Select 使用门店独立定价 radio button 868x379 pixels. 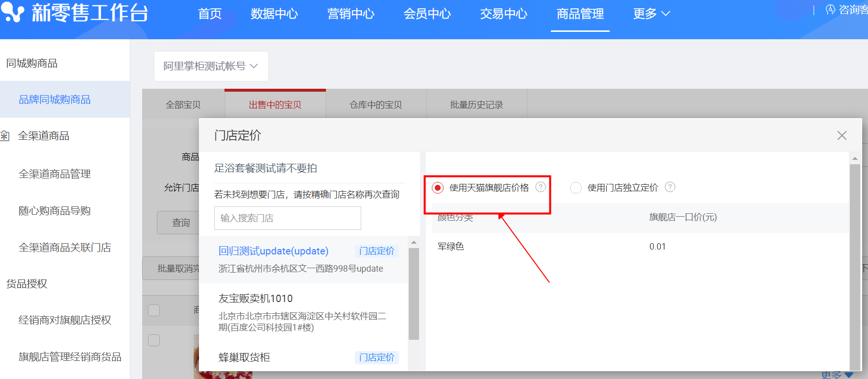[576, 188]
